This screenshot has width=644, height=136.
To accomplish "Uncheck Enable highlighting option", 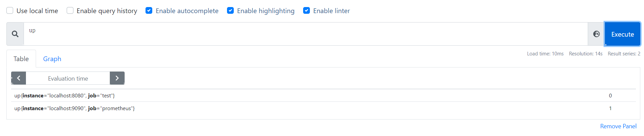I will [x=230, y=11].
